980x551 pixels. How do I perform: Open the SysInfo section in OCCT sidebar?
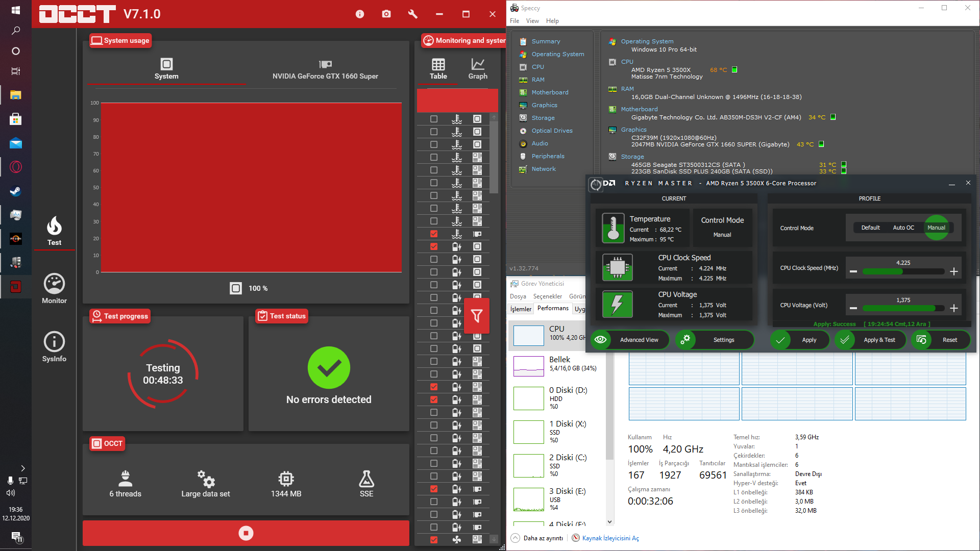coord(54,347)
